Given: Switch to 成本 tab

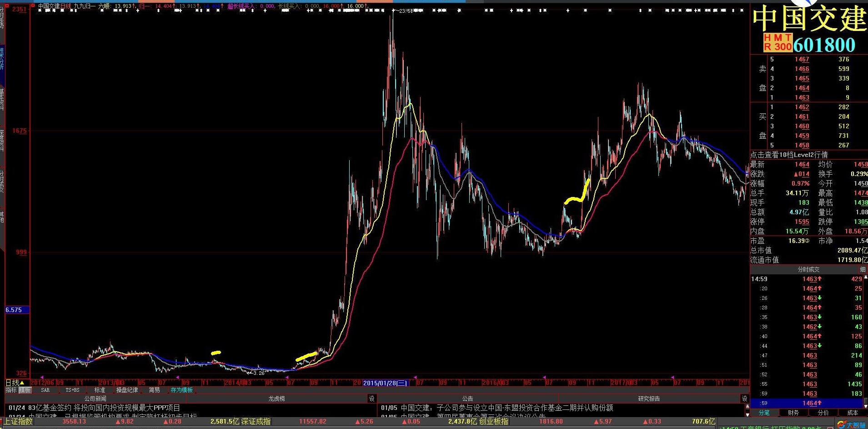Looking at the screenshot, I should click(x=853, y=413).
